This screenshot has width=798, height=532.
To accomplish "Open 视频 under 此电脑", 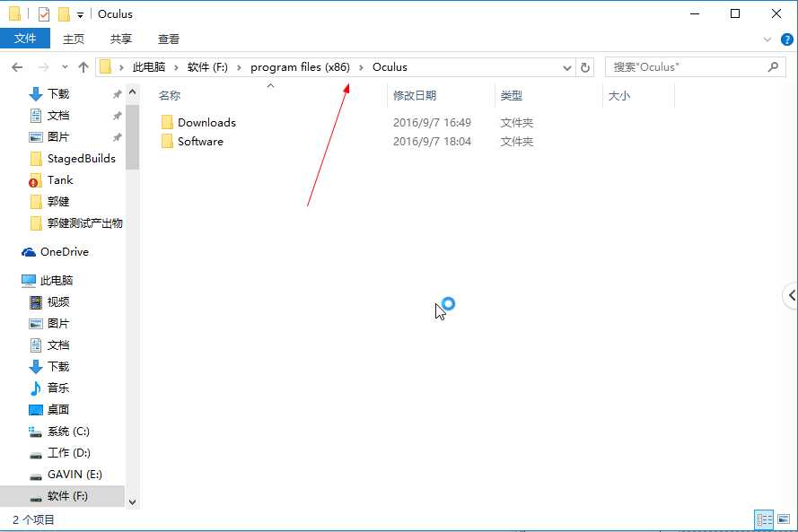I will coord(49,302).
